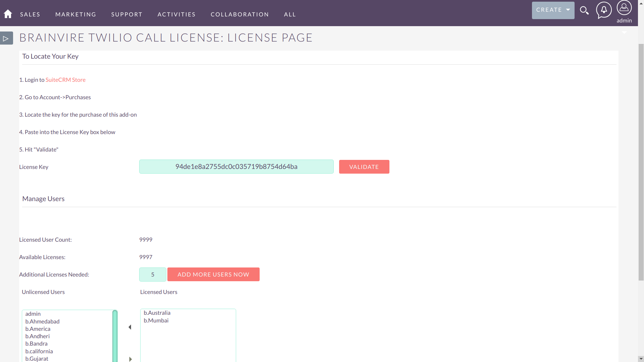Open the COLLABORATION menu
644x362 pixels.
pos(239,14)
